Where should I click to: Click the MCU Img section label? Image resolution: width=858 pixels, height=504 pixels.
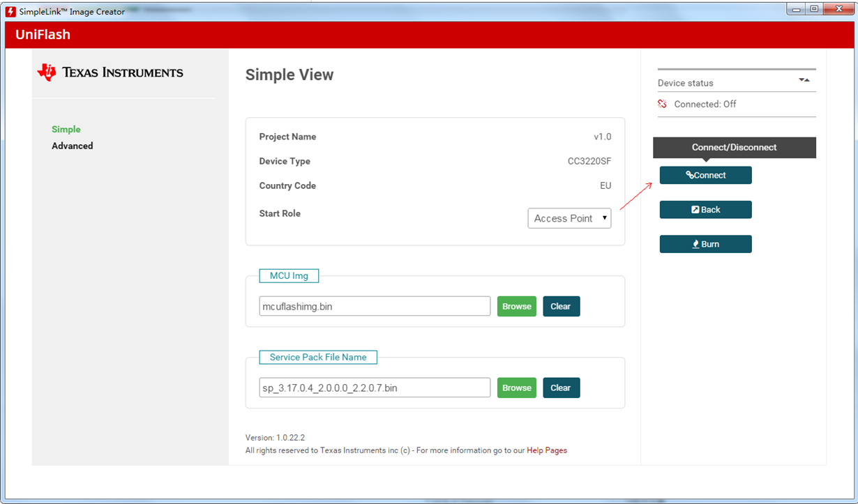coord(289,275)
